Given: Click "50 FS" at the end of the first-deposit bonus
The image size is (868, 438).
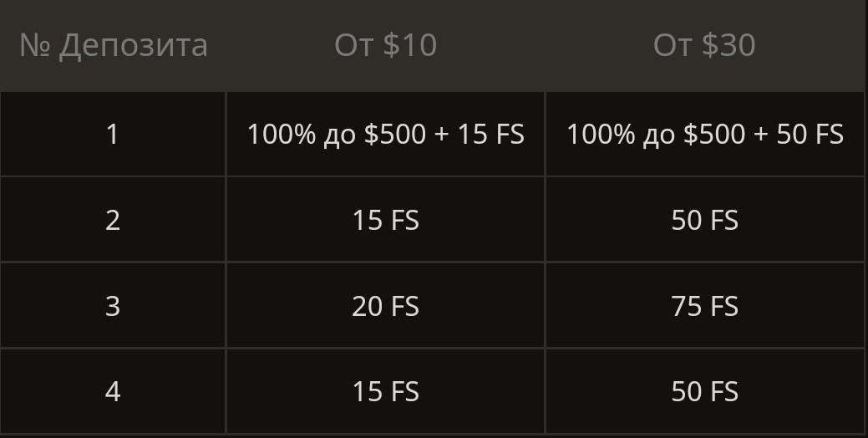Looking at the screenshot, I should click(810, 135).
